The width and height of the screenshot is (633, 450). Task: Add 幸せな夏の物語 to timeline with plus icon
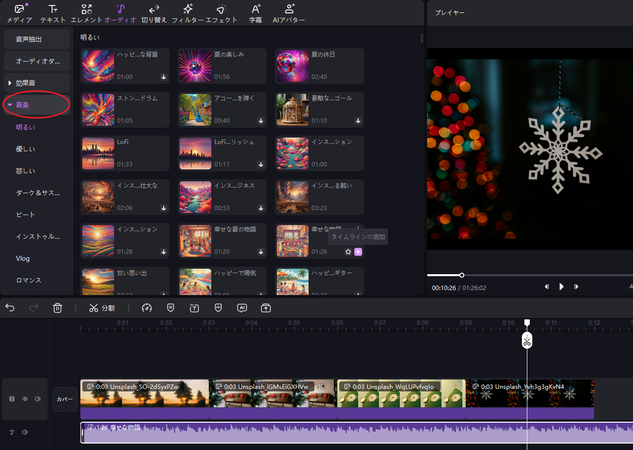tap(359, 252)
